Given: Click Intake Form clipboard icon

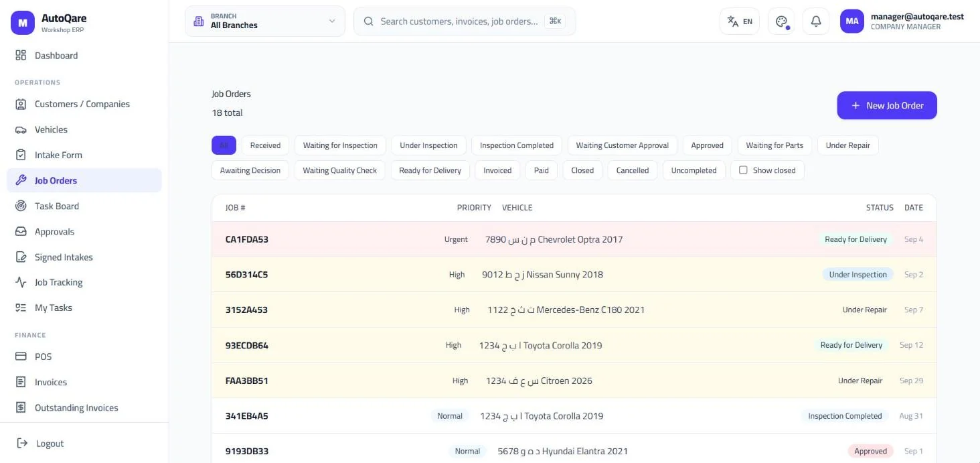Looking at the screenshot, I should (21, 155).
